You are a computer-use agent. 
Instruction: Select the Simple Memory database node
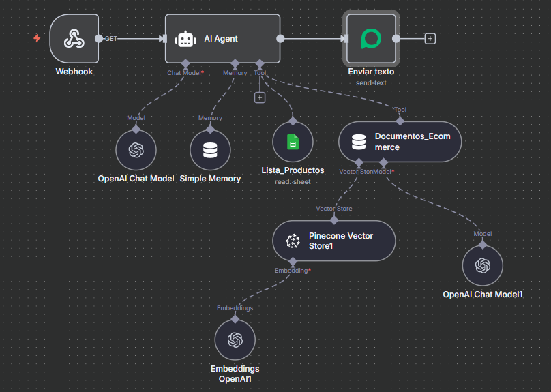click(x=210, y=150)
